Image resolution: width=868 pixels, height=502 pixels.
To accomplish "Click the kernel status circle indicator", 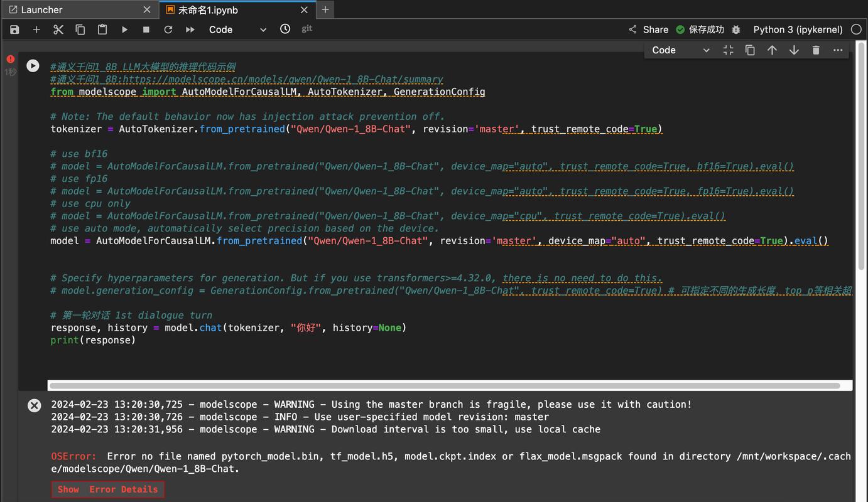I will (856, 29).
